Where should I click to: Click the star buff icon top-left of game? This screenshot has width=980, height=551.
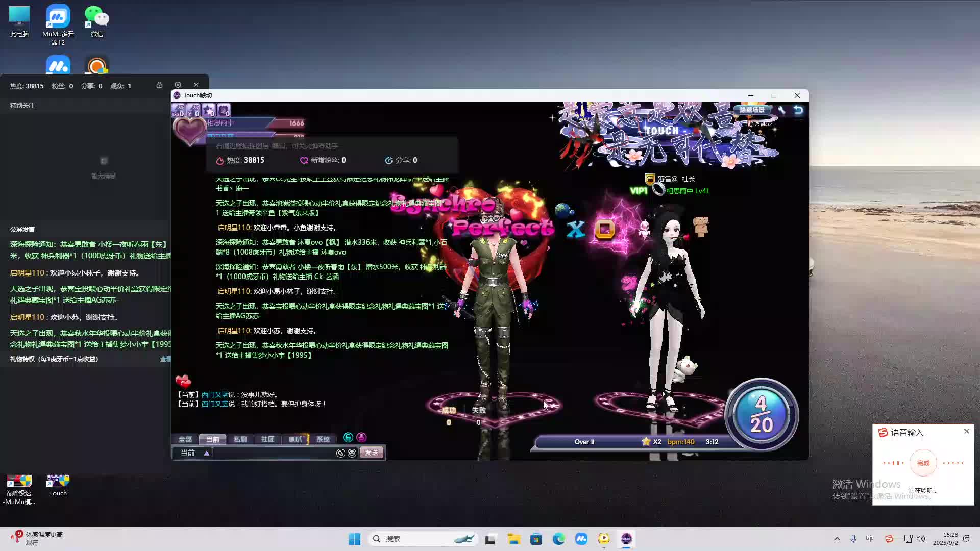point(208,110)
